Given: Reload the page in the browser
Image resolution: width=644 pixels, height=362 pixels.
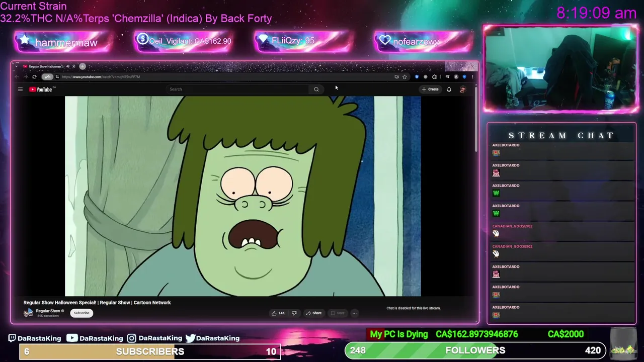Looking at the screenshot, I should (34, 77).
